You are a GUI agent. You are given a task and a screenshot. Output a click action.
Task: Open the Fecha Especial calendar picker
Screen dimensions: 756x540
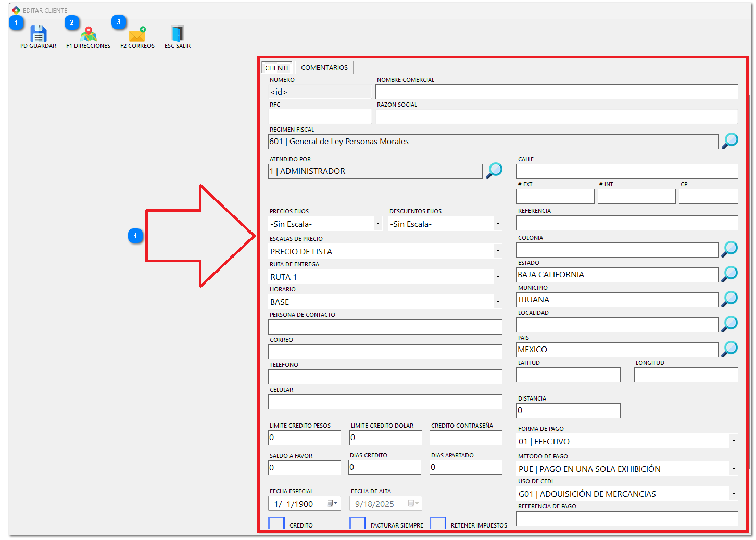click(332, 504)
